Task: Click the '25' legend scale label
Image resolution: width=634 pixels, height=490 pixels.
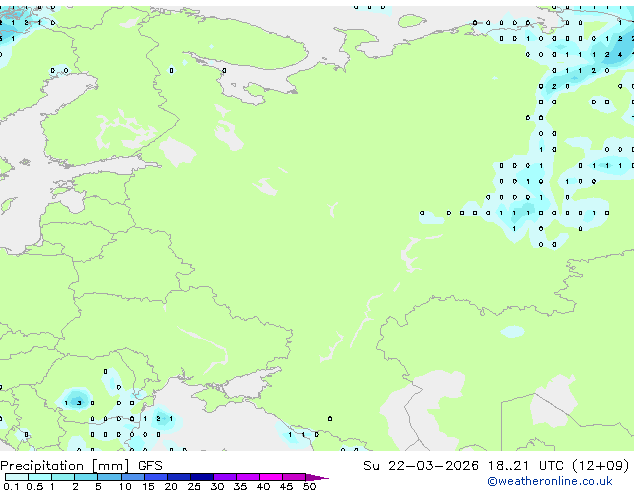Action: [x=194, y=486]
